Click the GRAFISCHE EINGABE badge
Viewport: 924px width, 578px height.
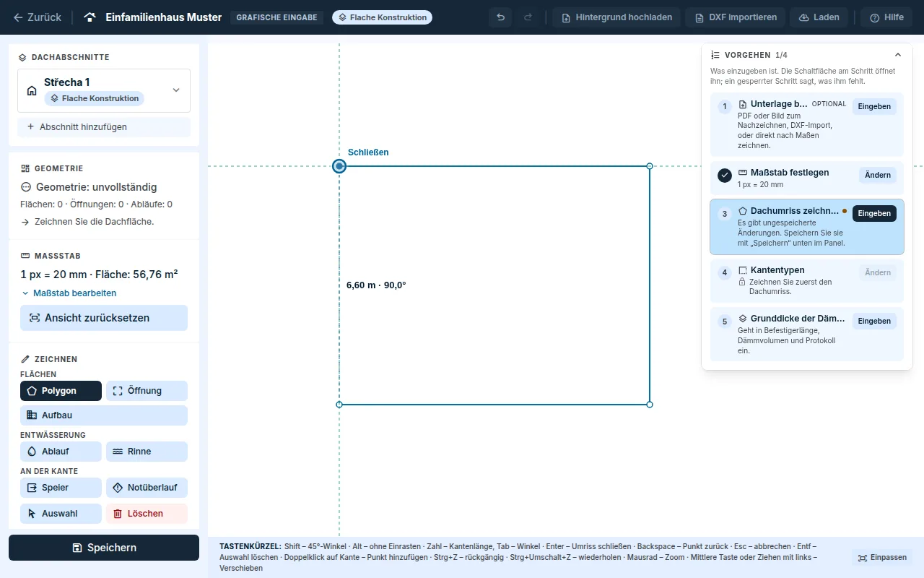277,17
